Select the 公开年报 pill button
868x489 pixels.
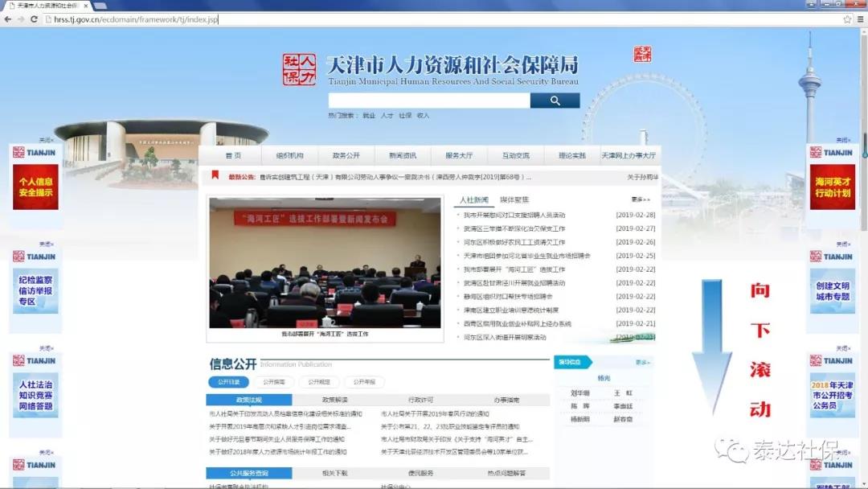[x=364, y=382]
